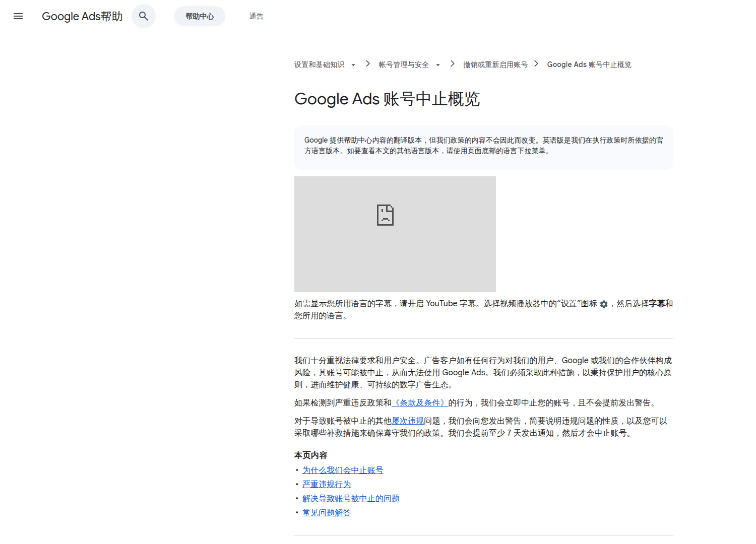Click the bold 字幕 text in caption

click(x=657, y=303)
